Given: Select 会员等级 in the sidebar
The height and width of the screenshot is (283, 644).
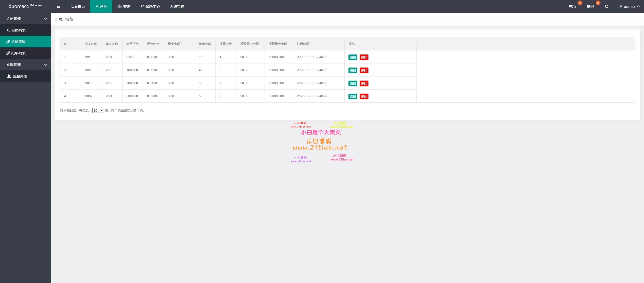Looking at the screenshot, I should [x=26, y=42].
